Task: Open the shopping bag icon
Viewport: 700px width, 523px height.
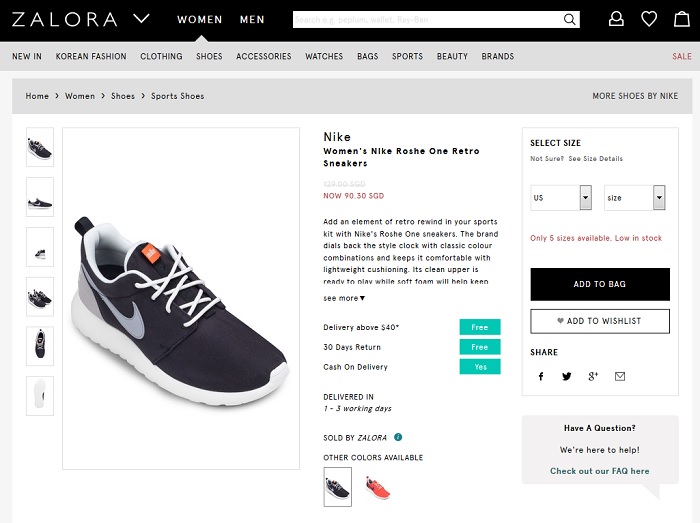Action: [682, 19]
